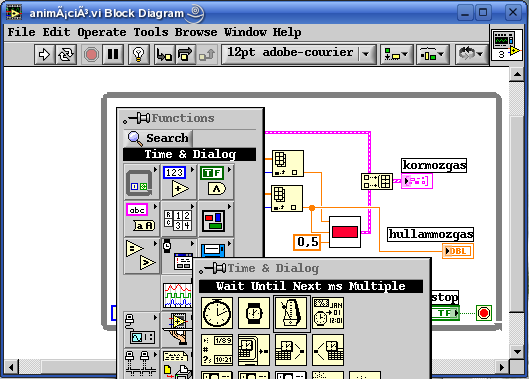Select the Tick Count stopwatch icon

[x=217, y=313]
